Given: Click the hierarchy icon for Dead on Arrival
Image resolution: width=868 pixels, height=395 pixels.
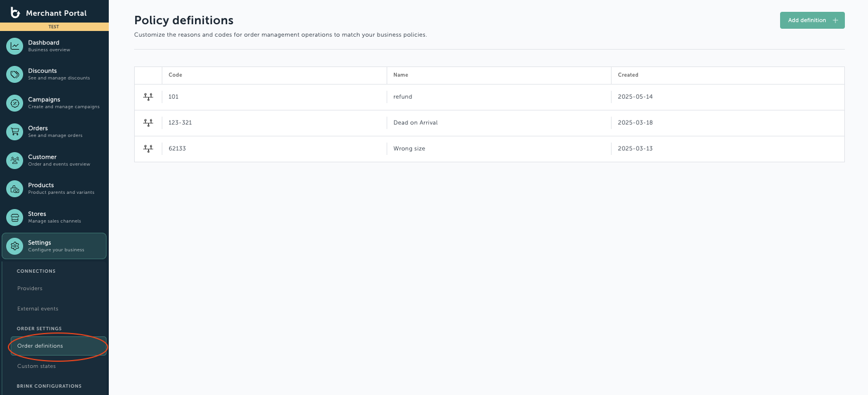Looking at the screenshot, I should click(148, 122).
